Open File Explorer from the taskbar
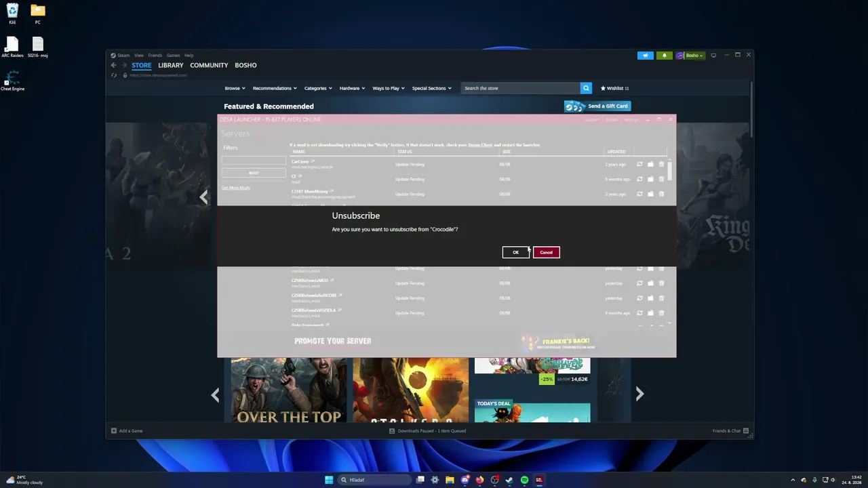Screen dimensions: 868x488 click(450, 480)
